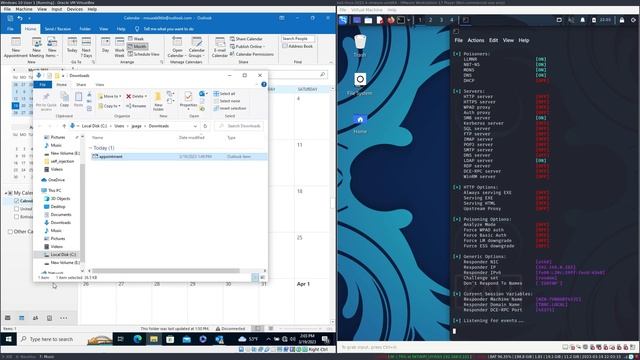This screenshot has width=640, height=360.
Task: Open Outlook People navigation icon
Action: (36, 318)
